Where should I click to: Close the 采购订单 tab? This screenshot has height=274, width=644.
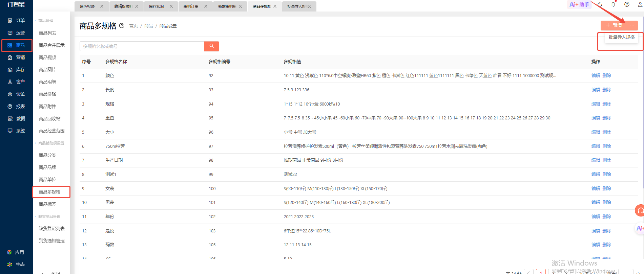point(206,6)
